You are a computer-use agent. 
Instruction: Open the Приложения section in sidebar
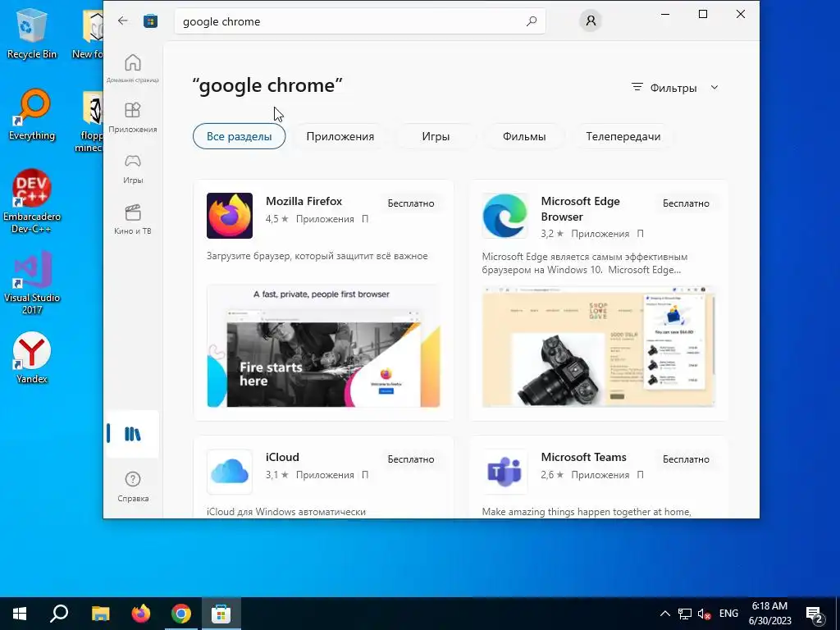(132, 117)
